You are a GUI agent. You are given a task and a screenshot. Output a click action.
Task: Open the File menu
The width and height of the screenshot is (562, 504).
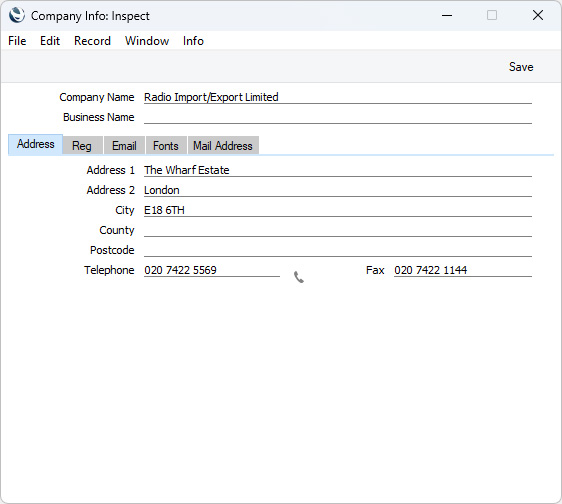coord(17,41)
